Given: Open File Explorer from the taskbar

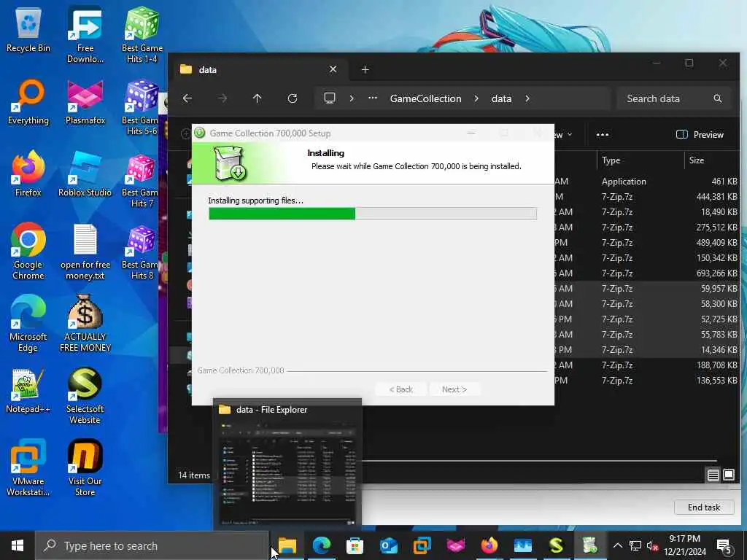Looking at the screenshot, I should click(x=287, y=545).
